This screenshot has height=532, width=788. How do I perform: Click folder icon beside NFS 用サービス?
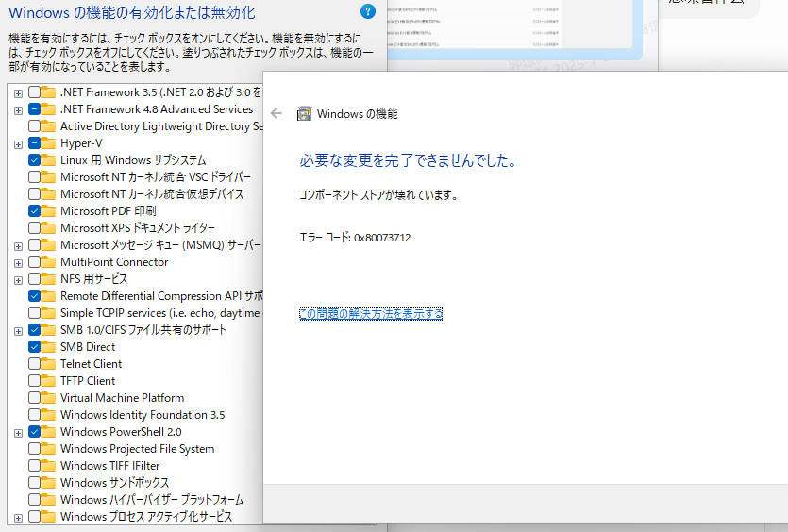point(48,279)
